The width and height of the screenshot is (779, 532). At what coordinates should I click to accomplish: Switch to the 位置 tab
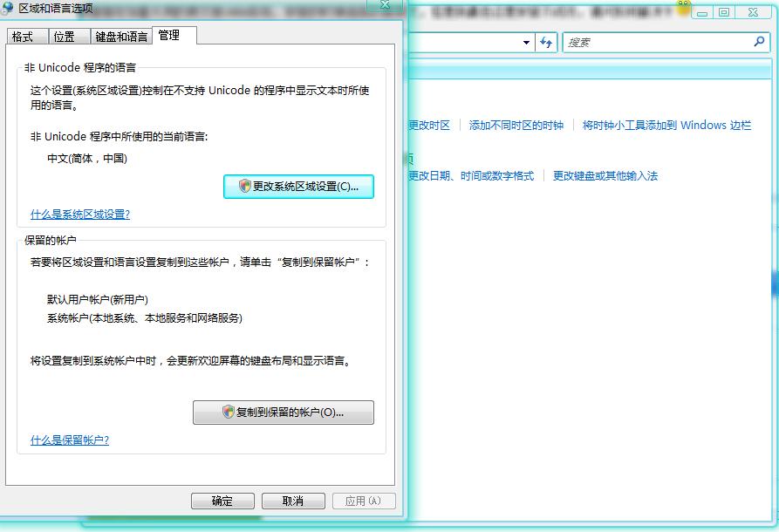69,37
